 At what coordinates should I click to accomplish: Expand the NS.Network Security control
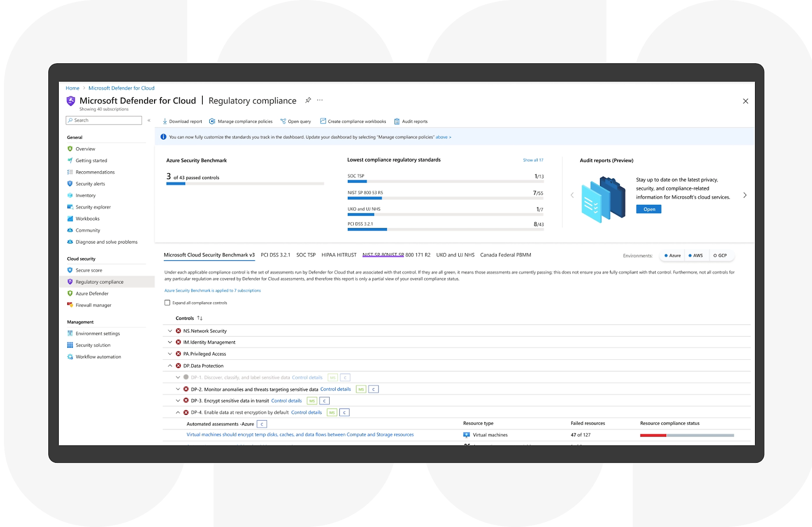point(170,331)
